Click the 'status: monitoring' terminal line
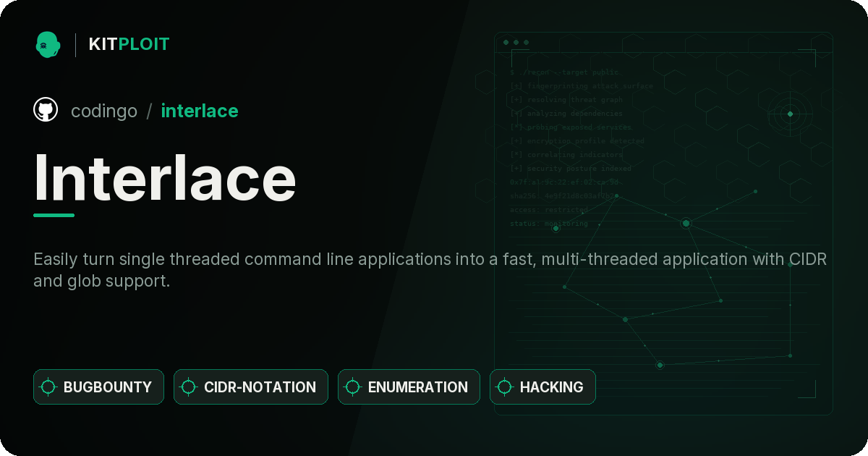This screenshot has width=868, height=456. coord(549,224)
